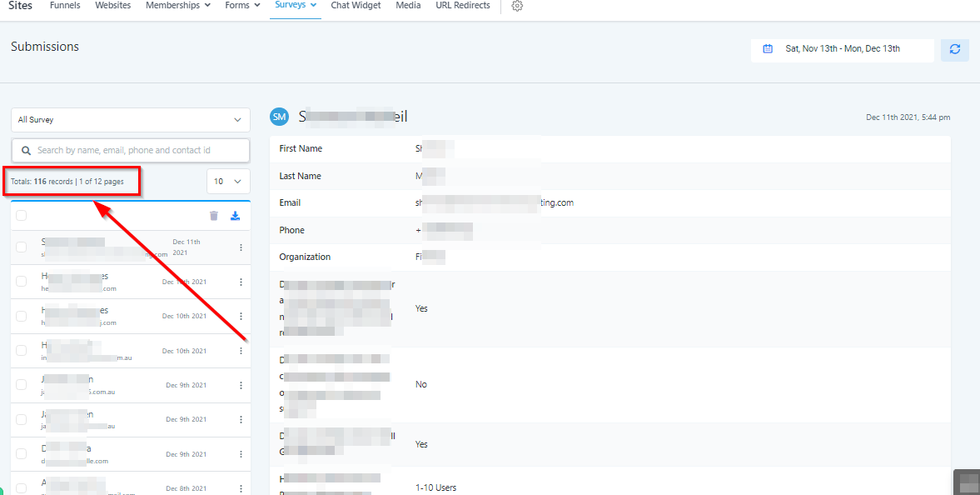Viewport: 980px width, 495px height.
Task: Click the Last Name field label
Action: pyautogui.click(x=300, y=176)
